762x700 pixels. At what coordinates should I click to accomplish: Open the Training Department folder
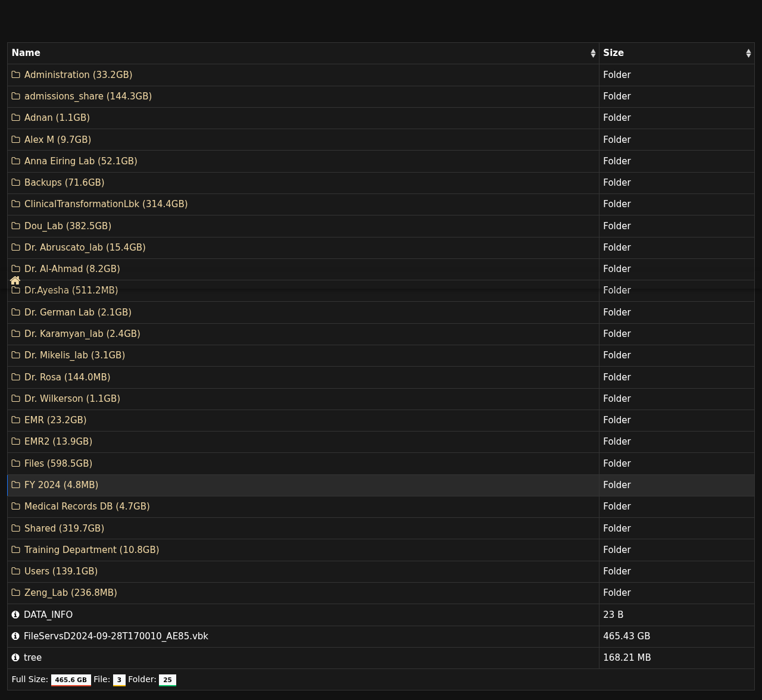[91, 550]
